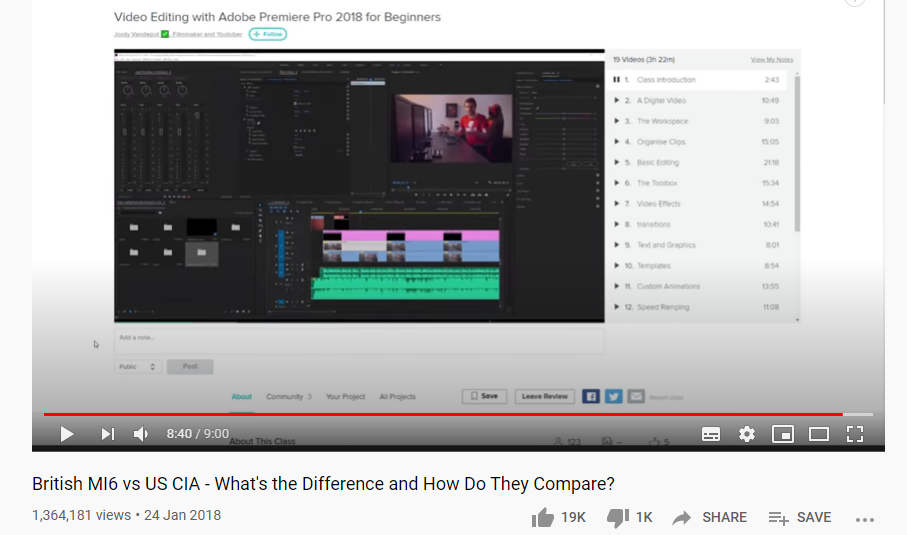Select lesson 2 A Digital Video
Image resolution: width=907 pixels, height=535 pixels.
696,101
